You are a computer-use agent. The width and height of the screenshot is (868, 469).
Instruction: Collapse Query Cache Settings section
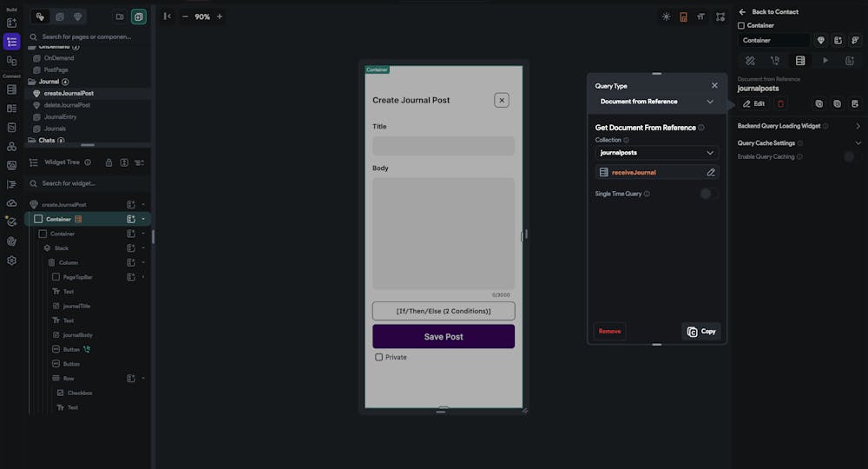pyautogui.click(x=858, y=142)
